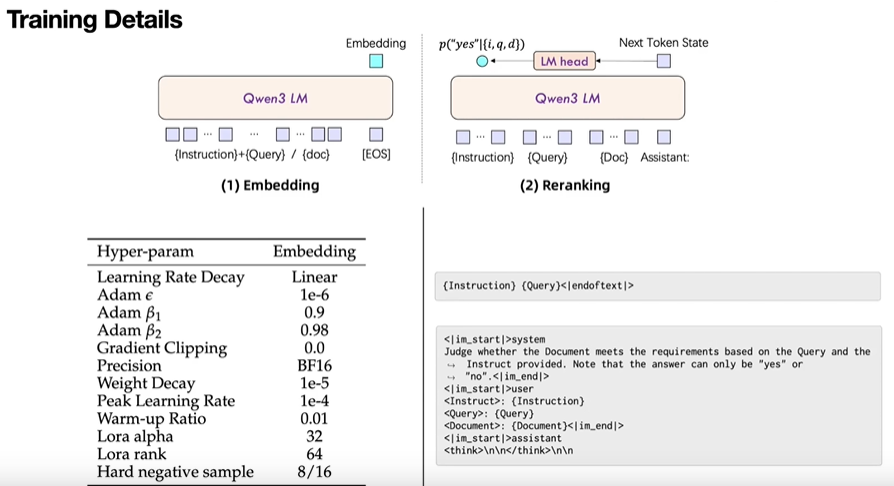Click the '<Document>: {Document}<|im_end|>' code line
The image size is (894, 486).
point(534,426)
